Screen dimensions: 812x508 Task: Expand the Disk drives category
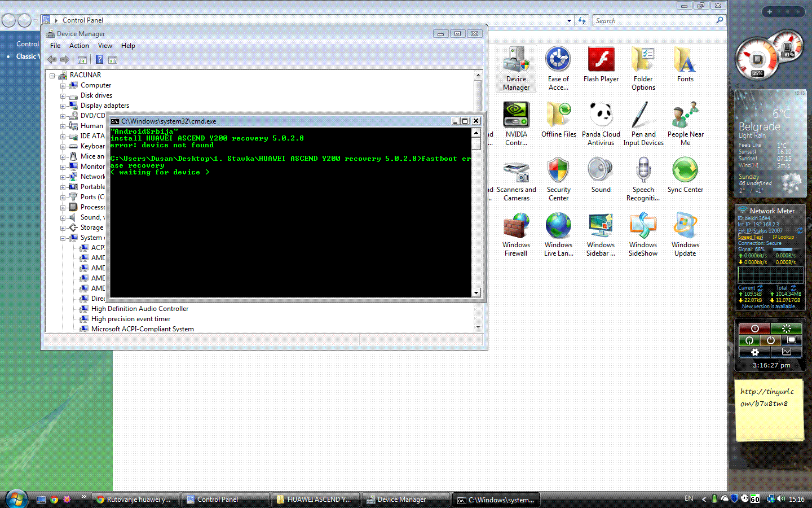tap(63, 96)
